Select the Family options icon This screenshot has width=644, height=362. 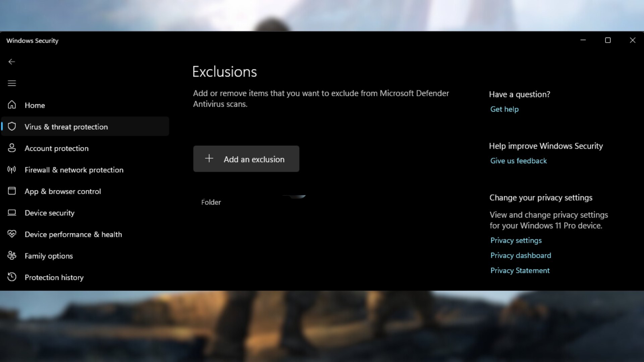coord(12,255)
